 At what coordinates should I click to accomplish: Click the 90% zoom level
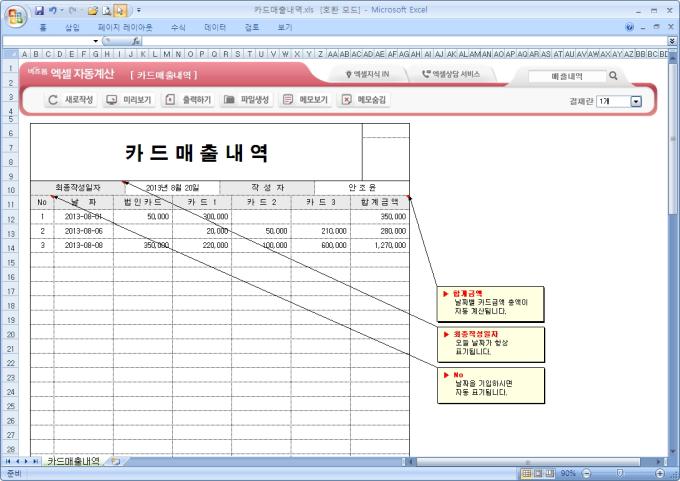pos(568,473)
